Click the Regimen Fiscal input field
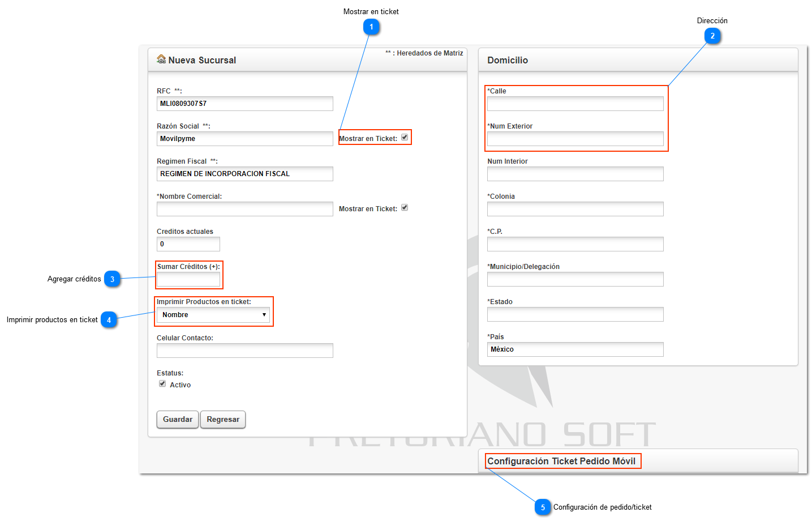The height and width of the screenshot is (521, 812). point(245,174)
